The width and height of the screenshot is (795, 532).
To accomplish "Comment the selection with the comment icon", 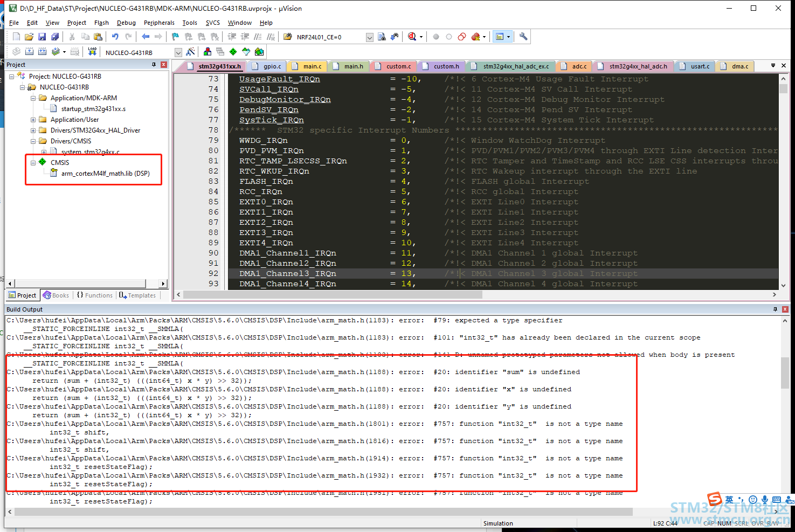I will point(258,37).
